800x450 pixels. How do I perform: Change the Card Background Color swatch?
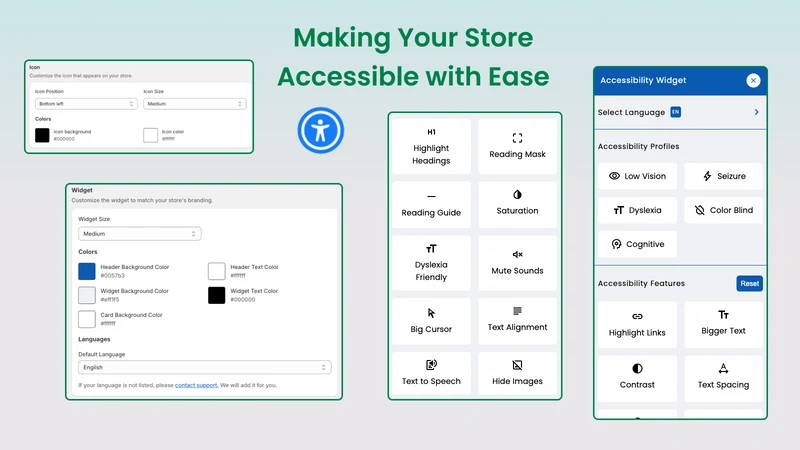point(87,319)
